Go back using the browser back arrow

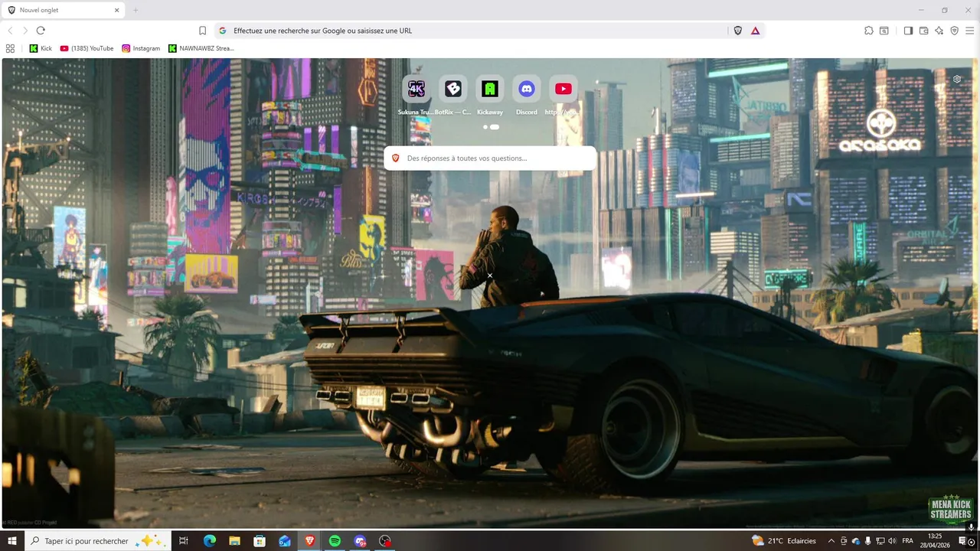tap(11, 31)
